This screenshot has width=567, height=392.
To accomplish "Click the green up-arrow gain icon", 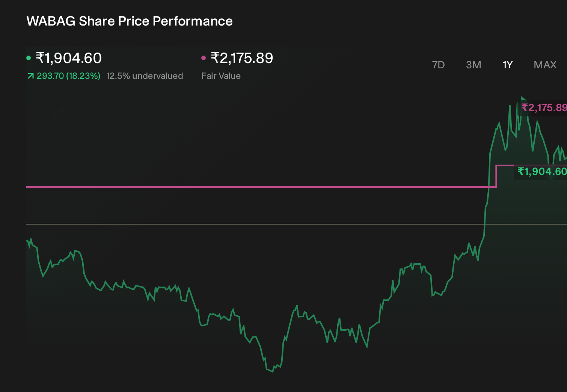I will 30,76.
